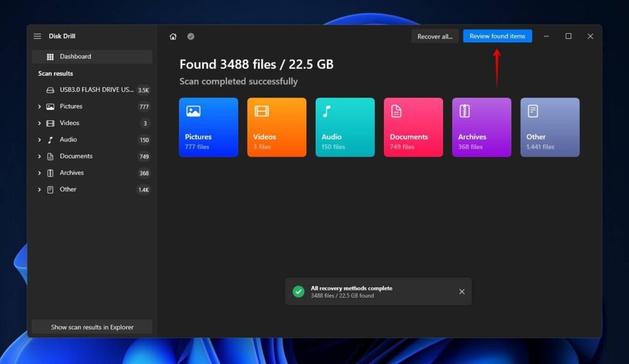Select the Audio tree item in sidebar
The image size is (629, 364).
click(69, 139)
